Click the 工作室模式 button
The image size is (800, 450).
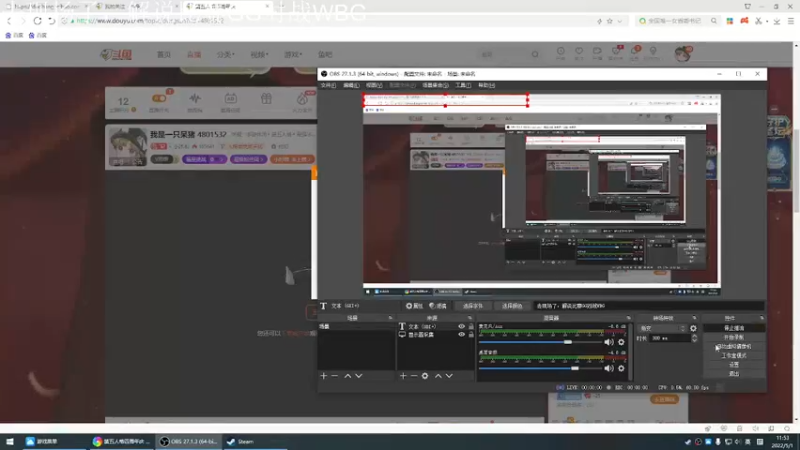(734, 356)
